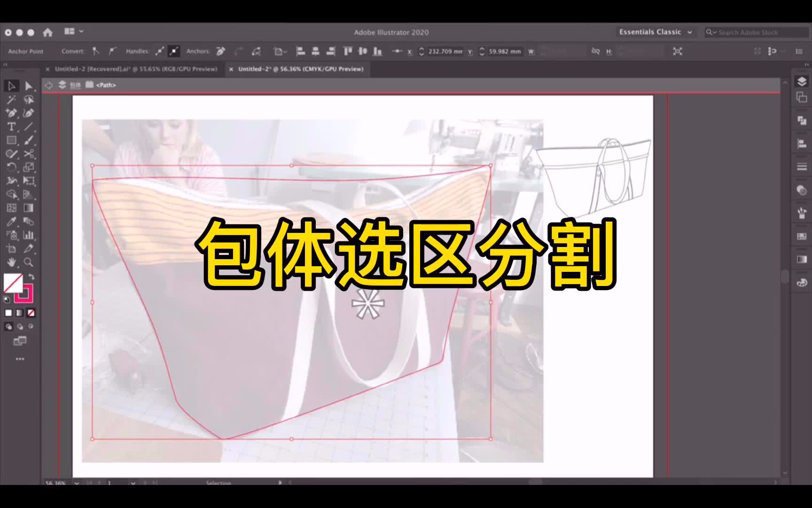Viewport: 812px width, 508px height.
Task: Reset to default fill and stroke
Action: click(7, 299)
